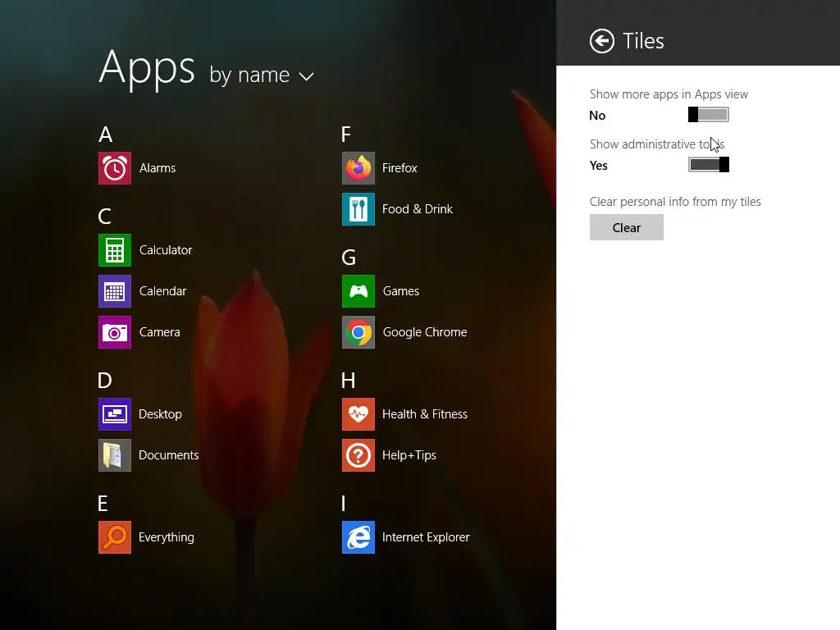Click the Calendar app label
The height and width of the screenshot is (630, 840).
(x=163, y=291)
